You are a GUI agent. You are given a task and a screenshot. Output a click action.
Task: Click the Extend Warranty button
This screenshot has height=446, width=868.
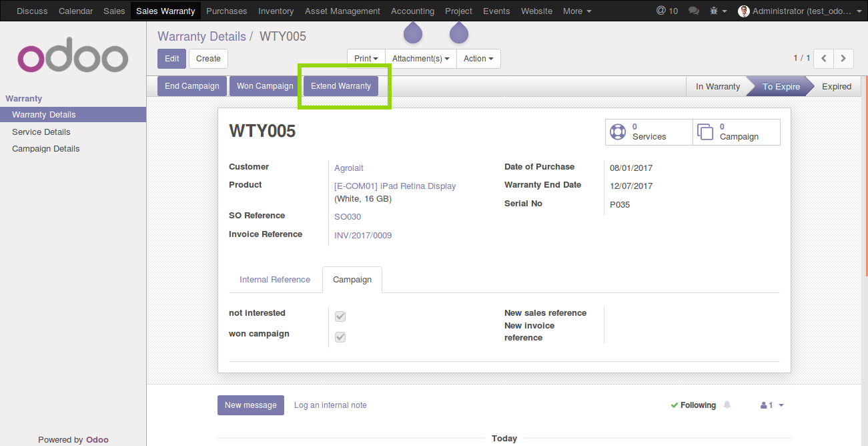(x=341, y=86)
